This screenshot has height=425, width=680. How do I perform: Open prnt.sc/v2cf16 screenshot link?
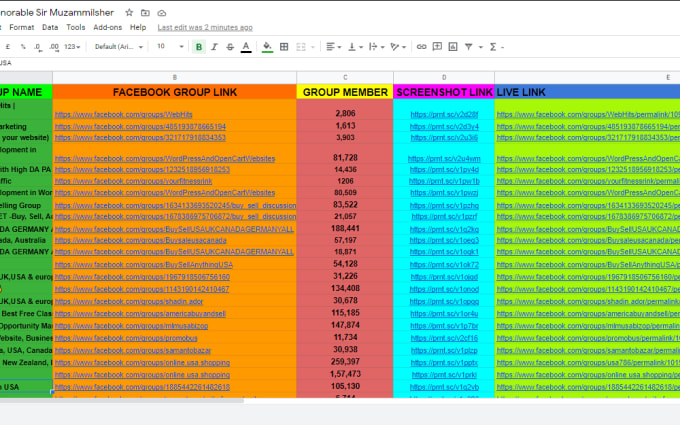point(444,338)
